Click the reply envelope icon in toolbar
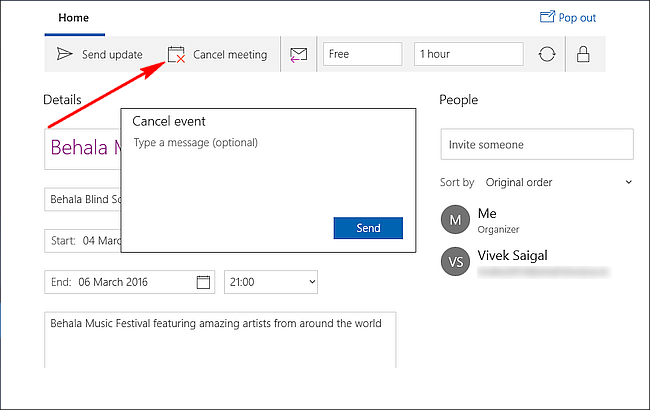650x410 pixels. (298, 55)
